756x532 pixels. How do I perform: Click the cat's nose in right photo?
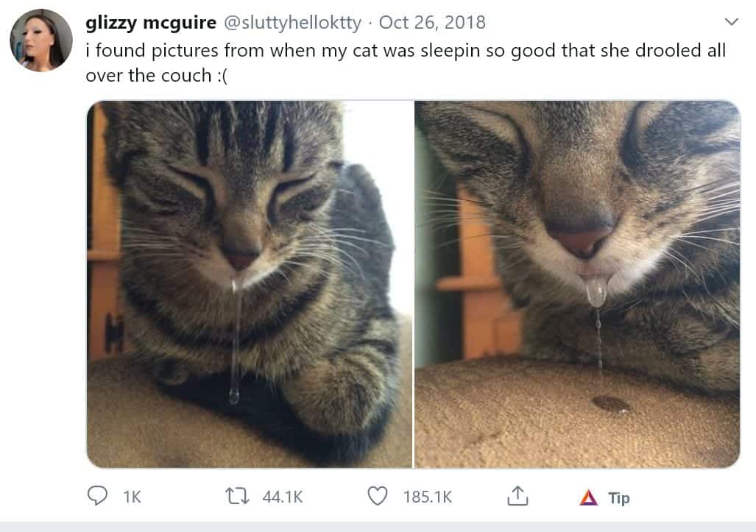[582, 236]
